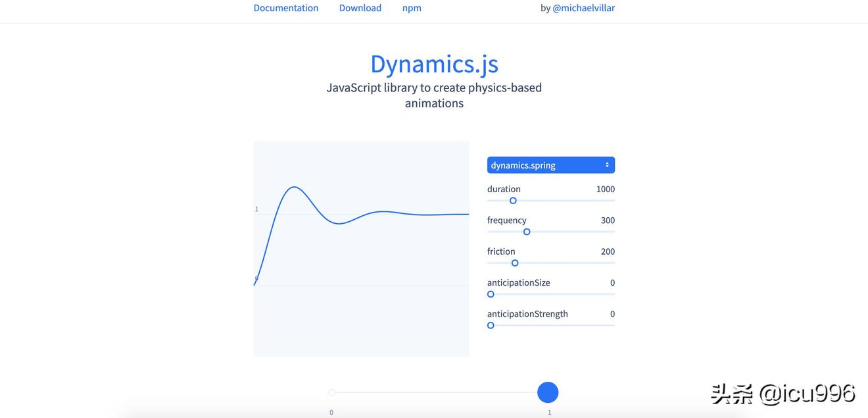Select the anticipationSize slider knob
The height and width of the screenshot is (418, 868).
tap(491, 294)
